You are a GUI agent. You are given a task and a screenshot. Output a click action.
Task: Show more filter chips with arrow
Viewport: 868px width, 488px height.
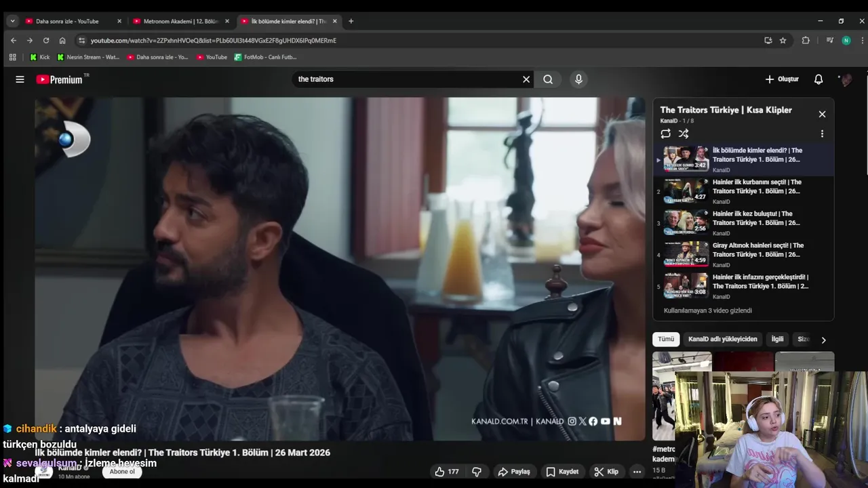pyautogui.click(x=824, y=340)
